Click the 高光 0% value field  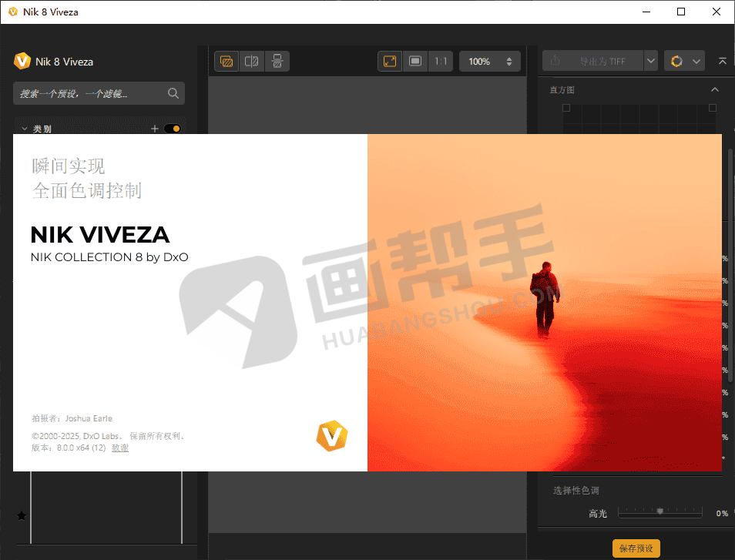(x=722, y=514)
